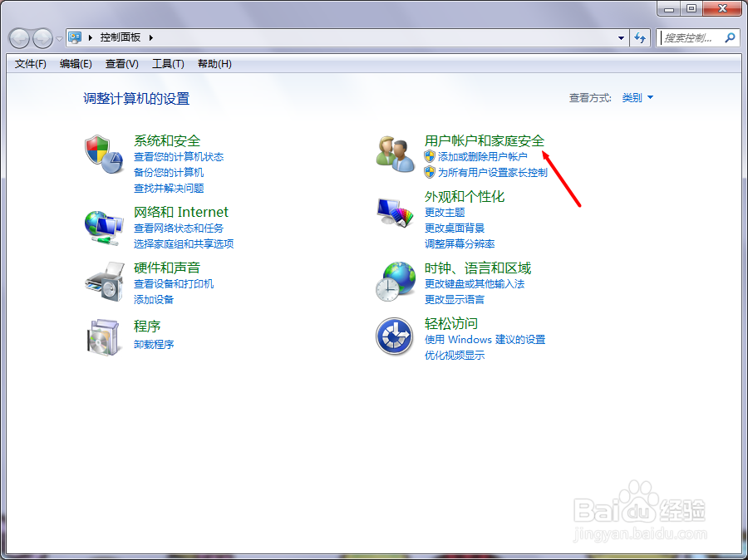
Task: Click the 控制面板 breadcrumb in address bar
Action: tap(121, 37)
